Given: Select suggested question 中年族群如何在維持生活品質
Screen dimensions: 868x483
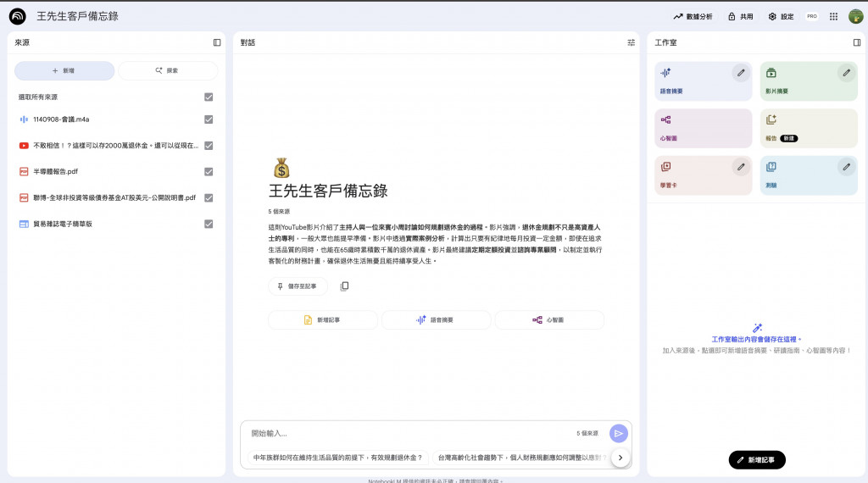Looking at the screenshot, I should point(337,458).
